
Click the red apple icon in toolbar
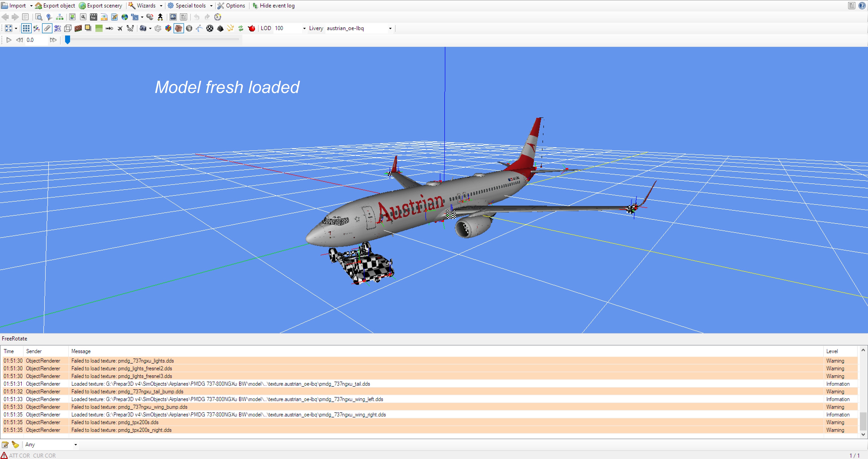(x=252, y=28)
